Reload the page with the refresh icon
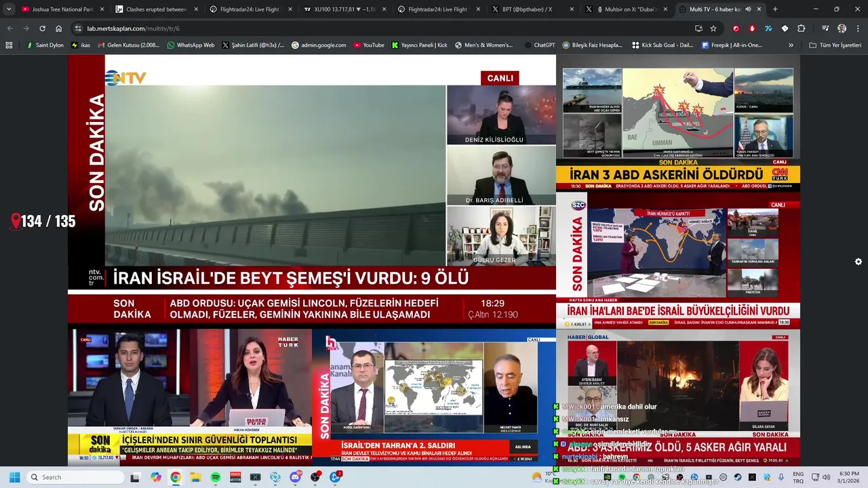Screen dimensions: 868x488 coord(42,28)
